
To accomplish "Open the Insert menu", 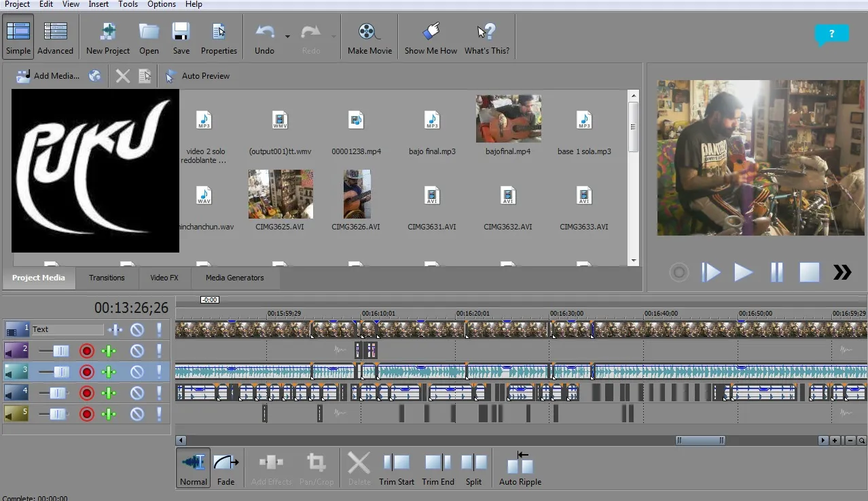I will (98, 4).
